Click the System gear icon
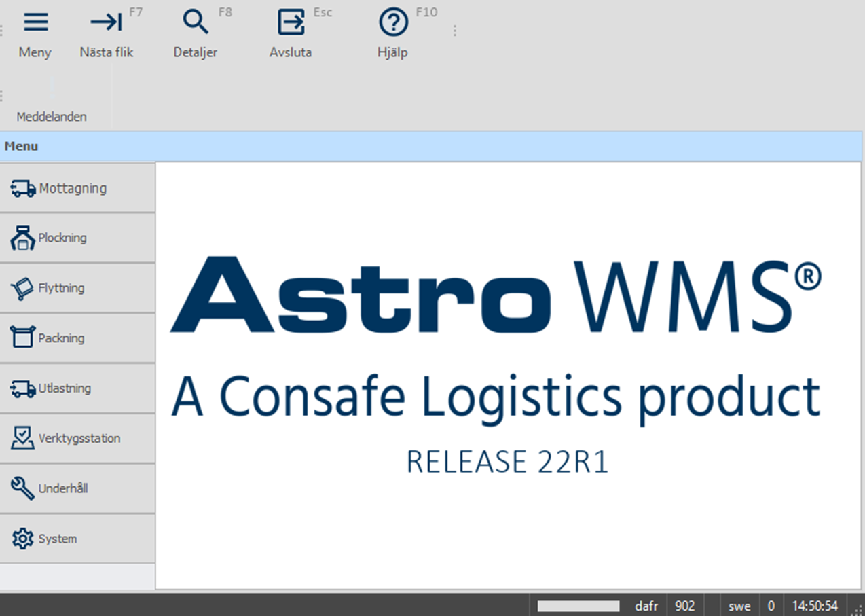 coord(22,539)
